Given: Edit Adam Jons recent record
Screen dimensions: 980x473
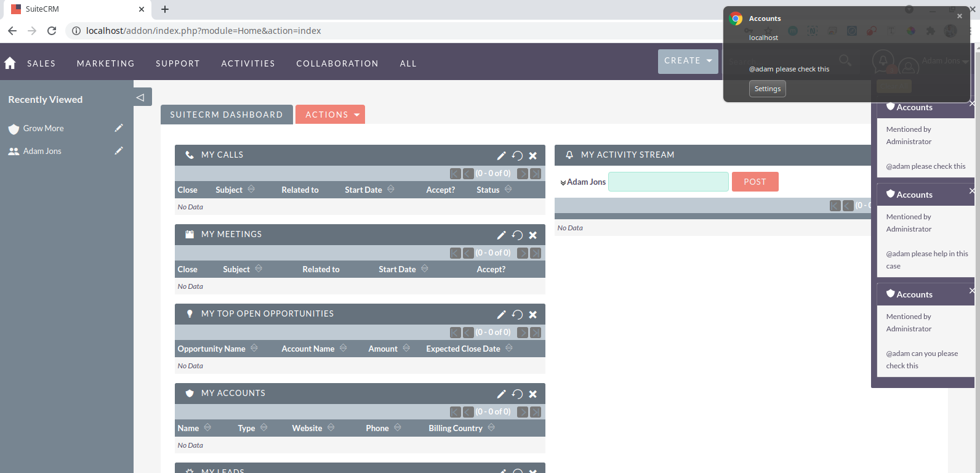Looking at the screenshot, I should tap(119, 151).
